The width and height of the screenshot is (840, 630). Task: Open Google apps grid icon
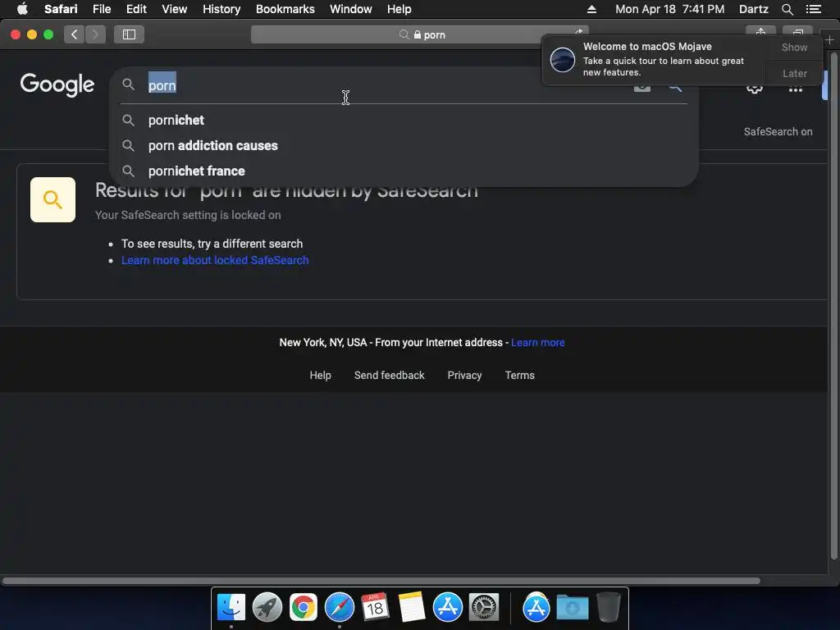pos(796,89)
